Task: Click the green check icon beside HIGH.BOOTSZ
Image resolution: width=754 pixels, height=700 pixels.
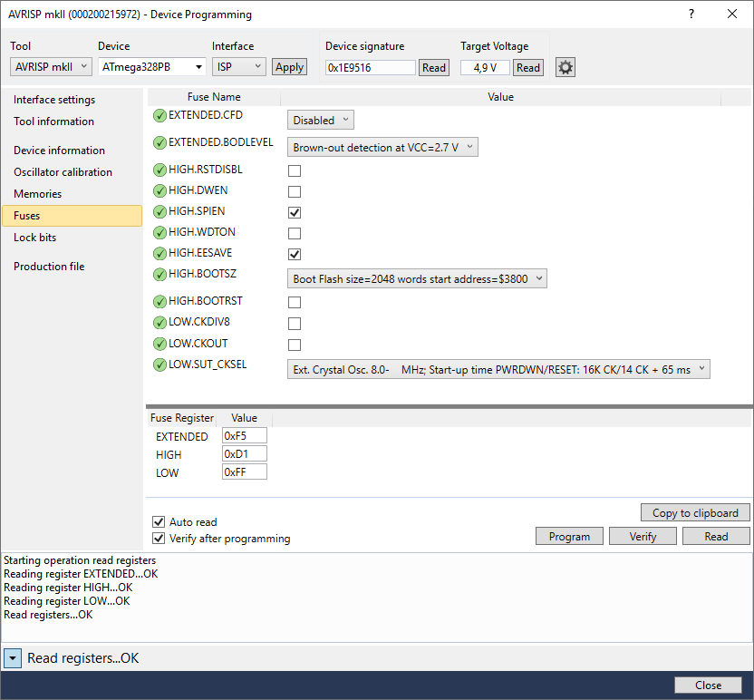Action: point(159,274)
